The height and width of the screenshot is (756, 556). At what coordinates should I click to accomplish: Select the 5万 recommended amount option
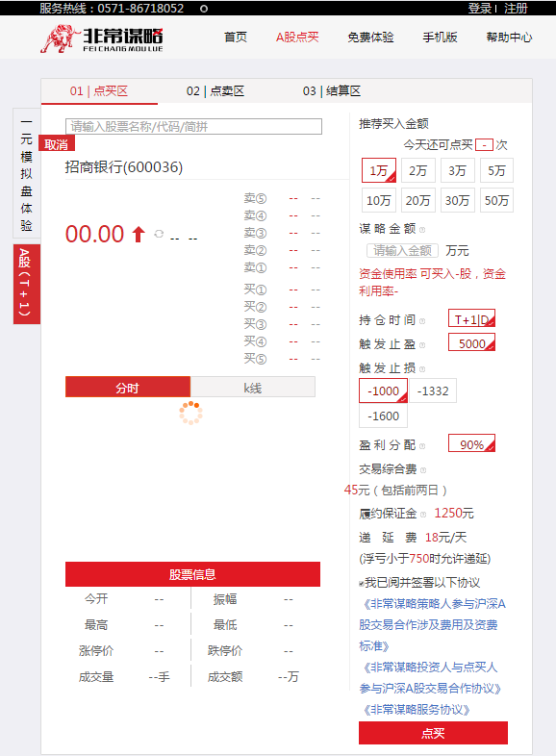pos(496,170)
